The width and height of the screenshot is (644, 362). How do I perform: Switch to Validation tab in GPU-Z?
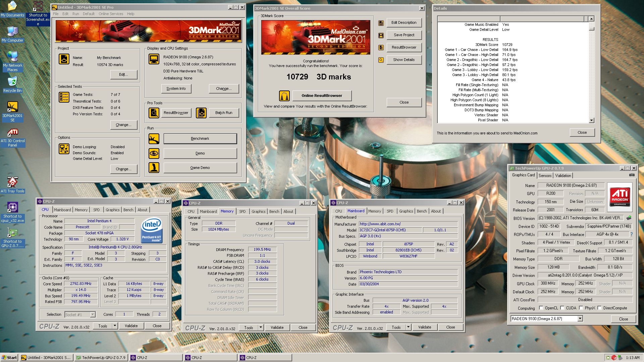(563, 176)
